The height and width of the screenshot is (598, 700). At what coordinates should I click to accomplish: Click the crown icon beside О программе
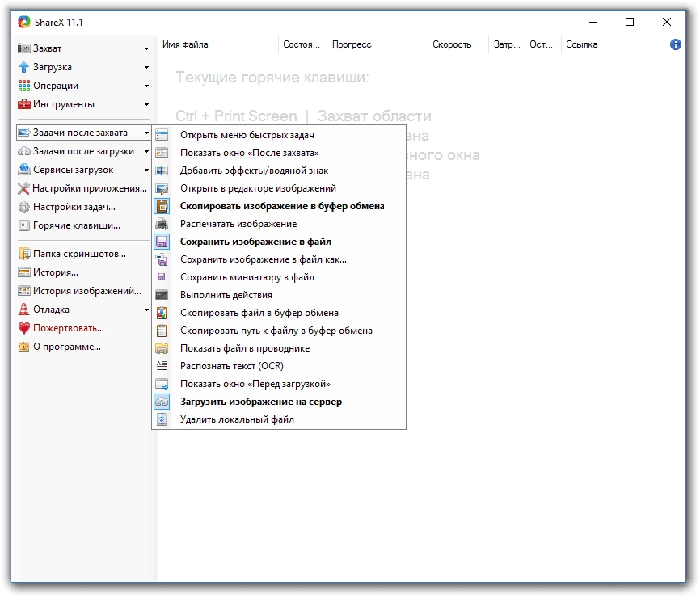(23, 347)
